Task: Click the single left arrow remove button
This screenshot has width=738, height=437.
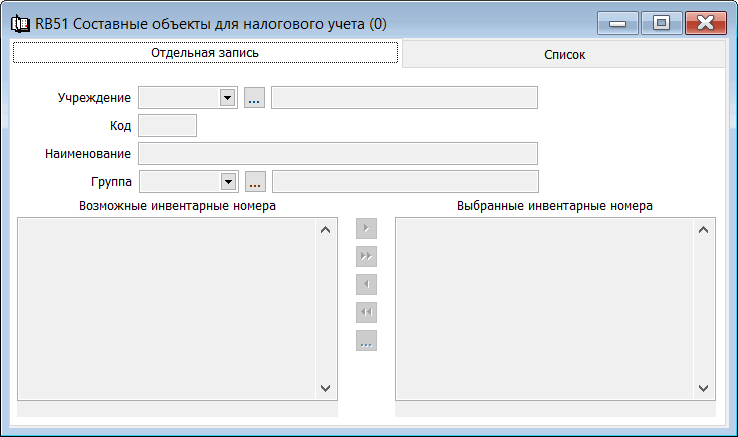Action: (x=366, y=285)
